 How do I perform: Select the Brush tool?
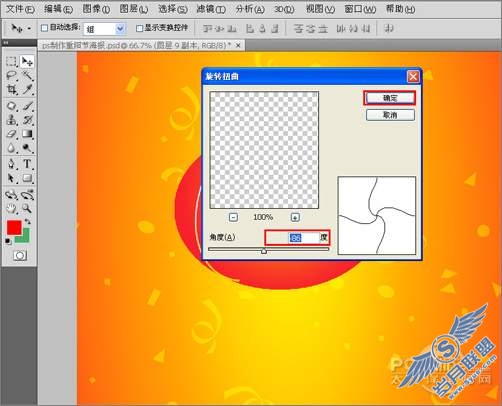pos(27,106)
